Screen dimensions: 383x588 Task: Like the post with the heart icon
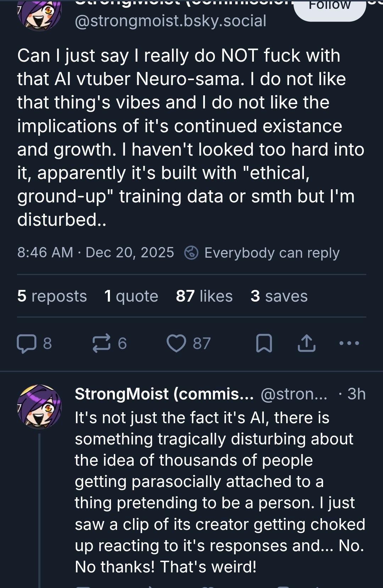(x=177, y=343)
